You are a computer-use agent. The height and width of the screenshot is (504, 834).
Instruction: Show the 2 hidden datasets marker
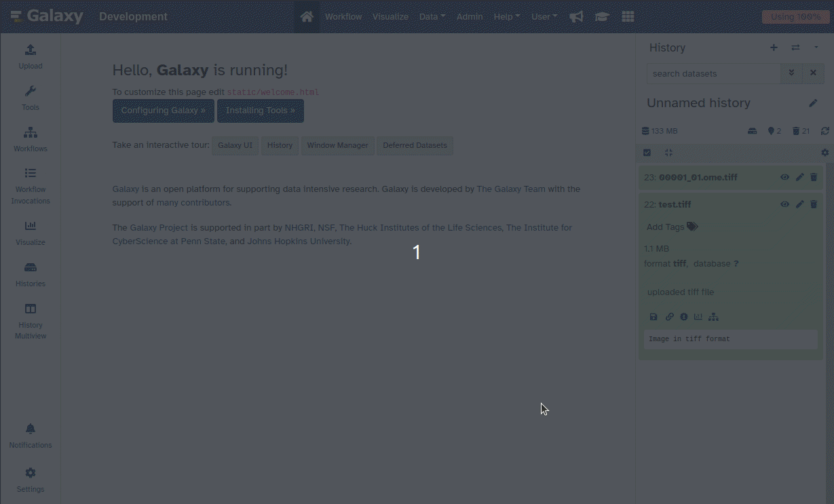(774, 131)
